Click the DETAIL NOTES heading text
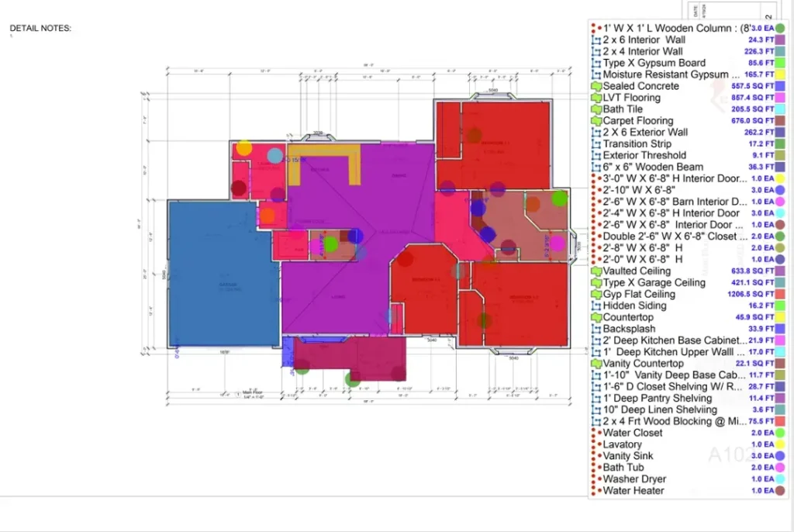 40,29
